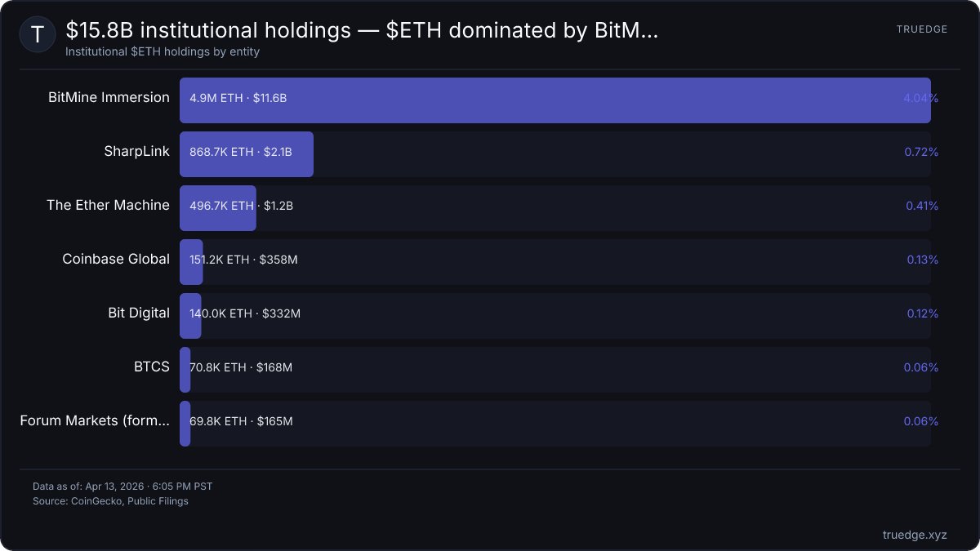The width and height of the screenshot is (980, 551).
Task: Click the 0.13% percentage value
Action: (923, 260)
